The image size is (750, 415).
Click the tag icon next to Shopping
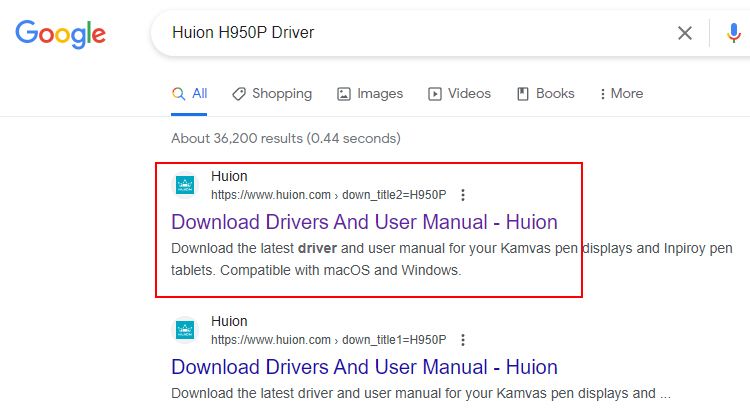(x=239, y=94)
